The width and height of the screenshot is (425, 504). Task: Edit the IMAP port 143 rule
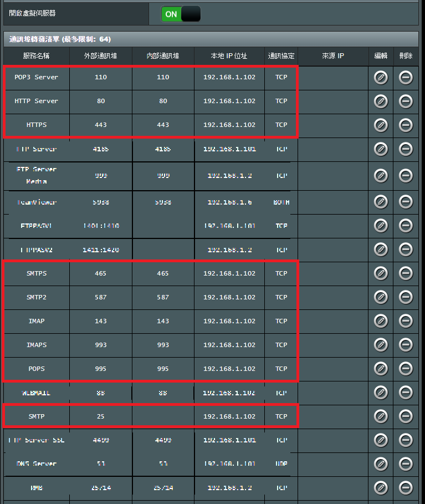[381, 321]
